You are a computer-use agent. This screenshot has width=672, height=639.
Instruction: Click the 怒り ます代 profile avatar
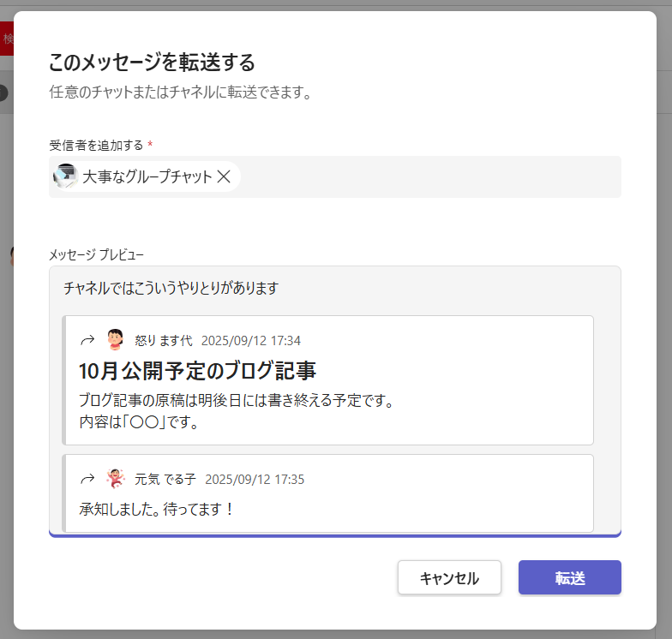click(115, 340)
